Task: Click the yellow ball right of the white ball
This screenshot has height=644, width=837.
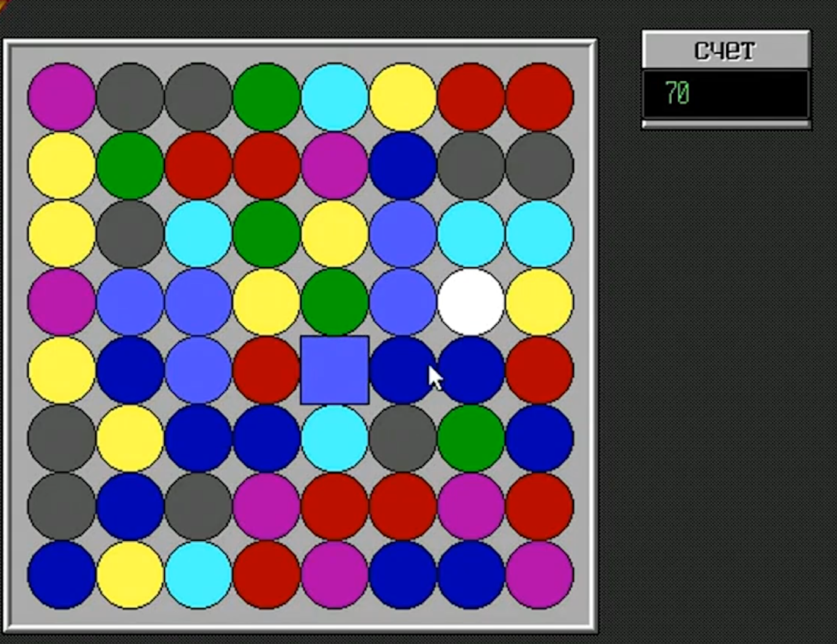Action: click(539, 302)
